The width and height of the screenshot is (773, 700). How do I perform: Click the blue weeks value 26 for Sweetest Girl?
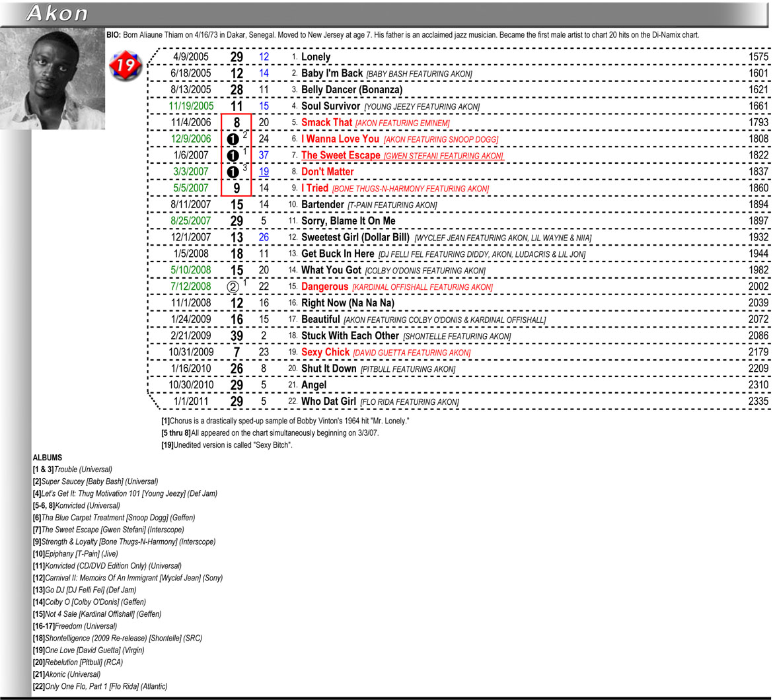(x=264, y=238)
